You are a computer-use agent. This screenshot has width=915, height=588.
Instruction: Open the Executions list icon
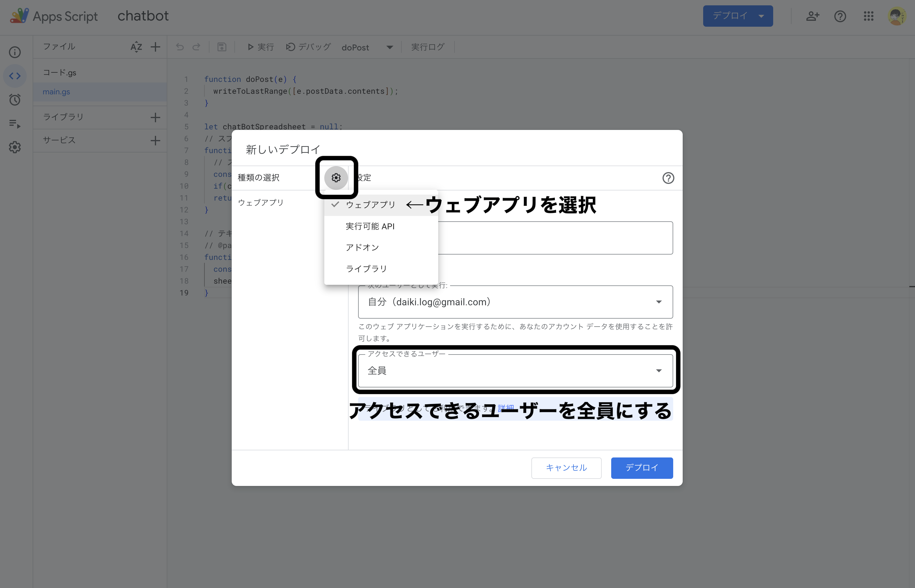click(15, 124)
